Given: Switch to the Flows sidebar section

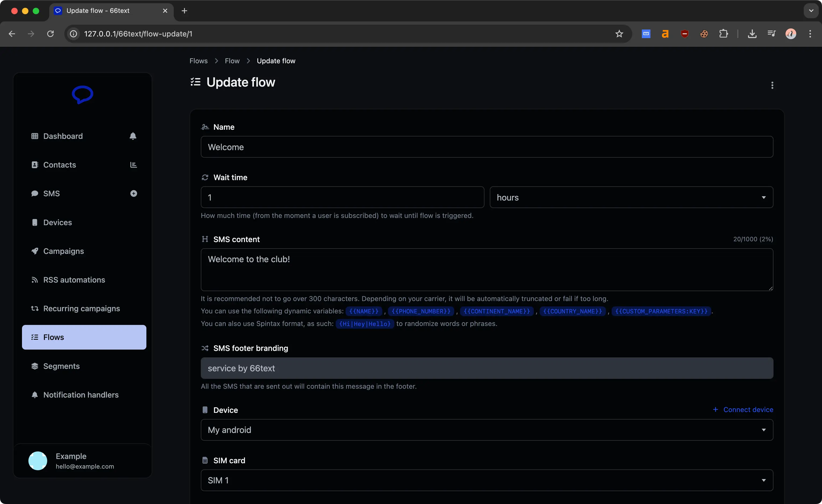Looking at the screenshot, I should click(x=54, y=337).
